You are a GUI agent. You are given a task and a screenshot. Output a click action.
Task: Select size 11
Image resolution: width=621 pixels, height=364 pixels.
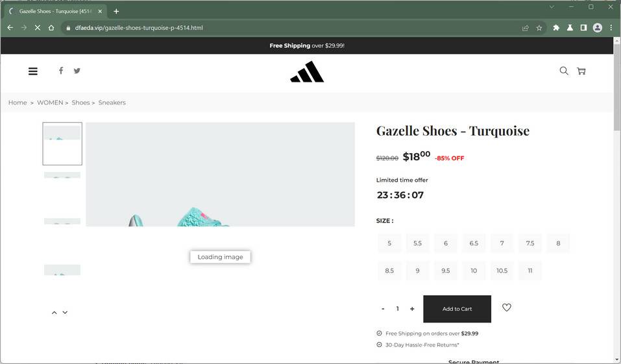point(530,271)
